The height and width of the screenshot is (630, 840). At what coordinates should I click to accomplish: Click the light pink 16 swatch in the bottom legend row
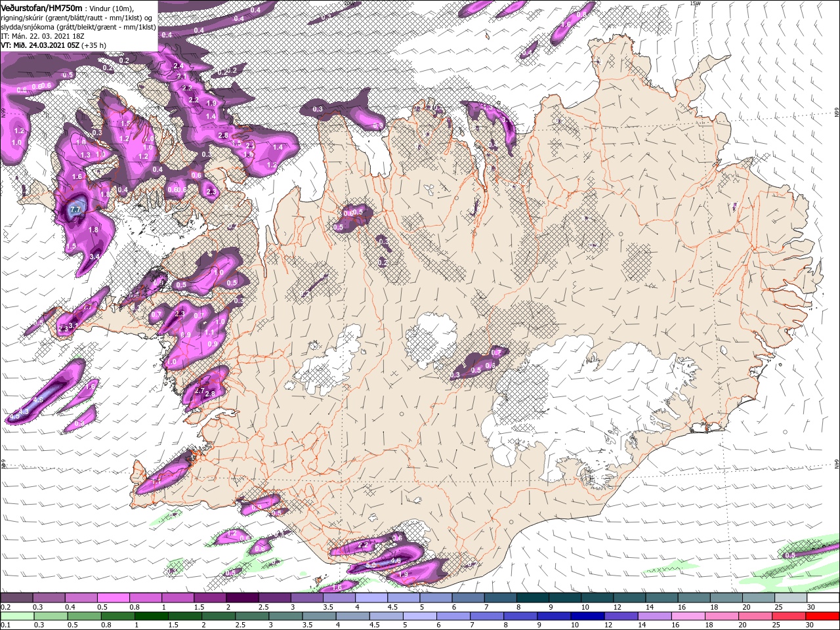[x=688, y=616]
